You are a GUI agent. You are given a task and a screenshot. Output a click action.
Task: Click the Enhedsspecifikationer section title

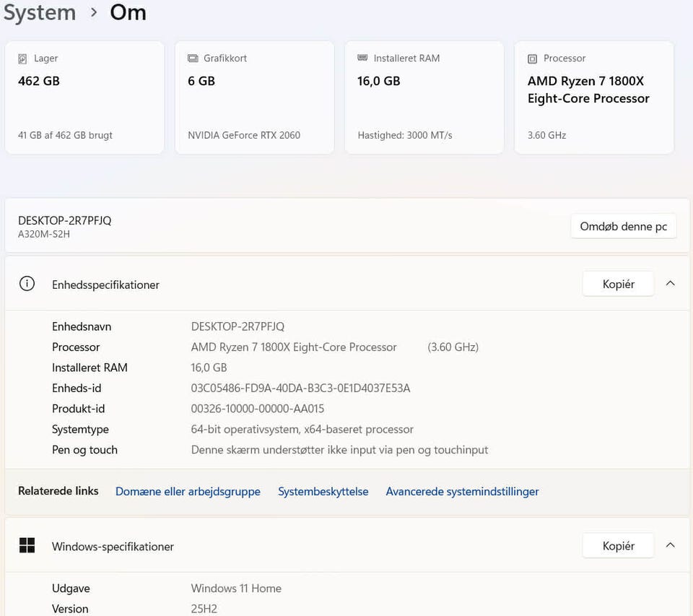pos(105,285)
